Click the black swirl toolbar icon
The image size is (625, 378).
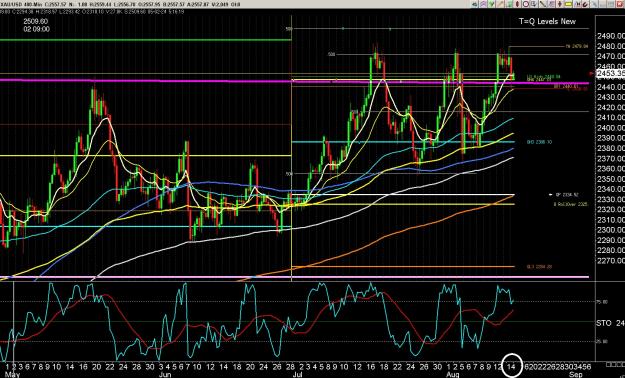(585, 4)
